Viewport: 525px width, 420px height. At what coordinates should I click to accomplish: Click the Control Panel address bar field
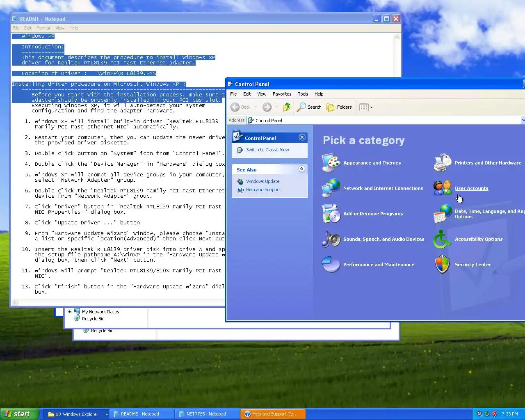pos(383,120)
